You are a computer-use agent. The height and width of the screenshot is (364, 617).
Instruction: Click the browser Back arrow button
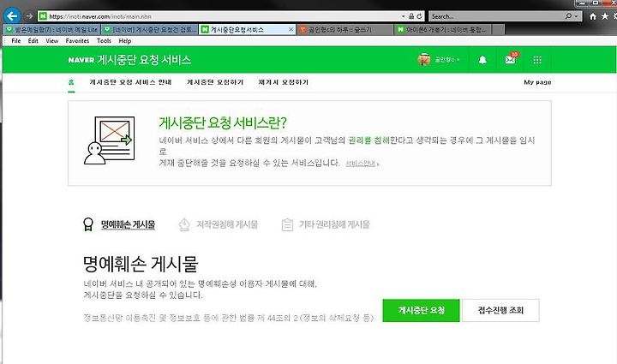[x=12, y=16]
